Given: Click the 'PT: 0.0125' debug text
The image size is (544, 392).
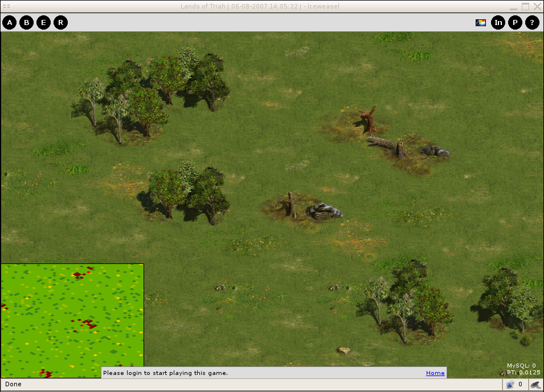Looking at the screenshot, I should 523,373.
